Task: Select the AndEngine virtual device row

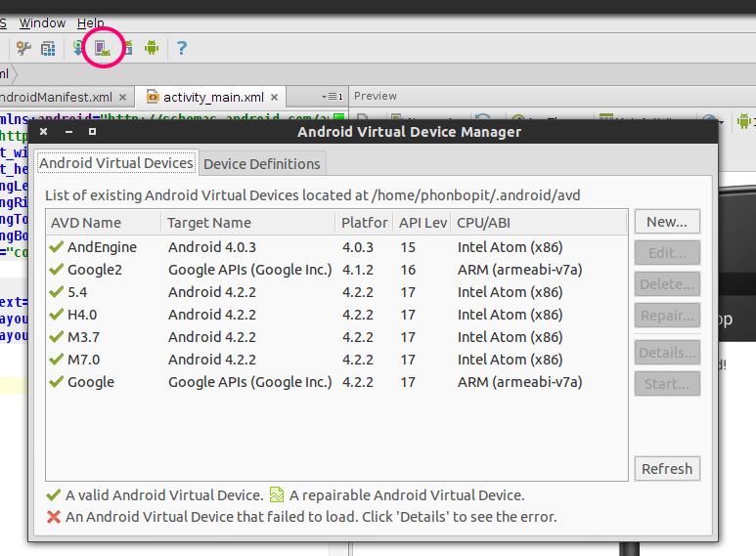Action: point(336,247)
